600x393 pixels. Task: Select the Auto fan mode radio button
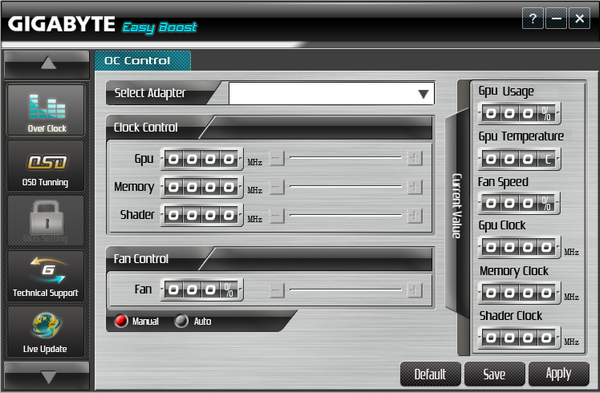tap(181, 321)
